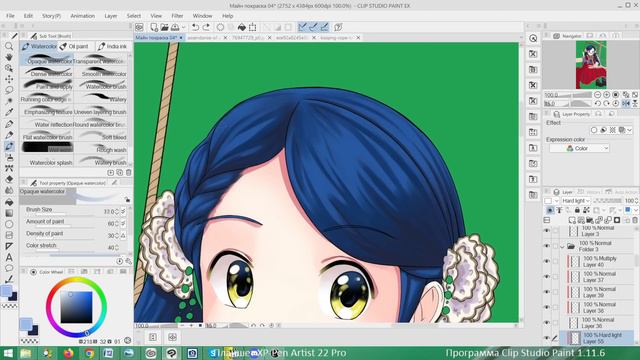Open Expression color dropdown showing Color
Screen dimensions: 640x360
(x=579, y=148)
